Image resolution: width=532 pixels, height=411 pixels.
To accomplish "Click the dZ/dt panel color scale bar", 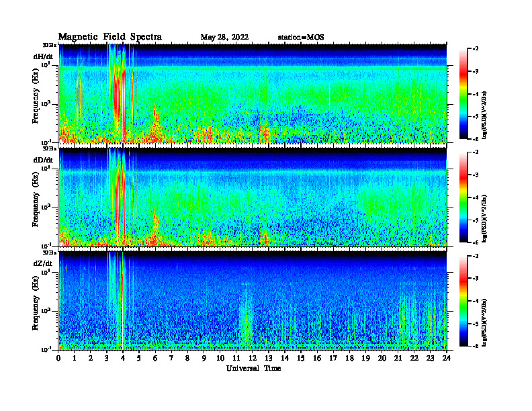I will pyautogui.click(x=463, y=301).
